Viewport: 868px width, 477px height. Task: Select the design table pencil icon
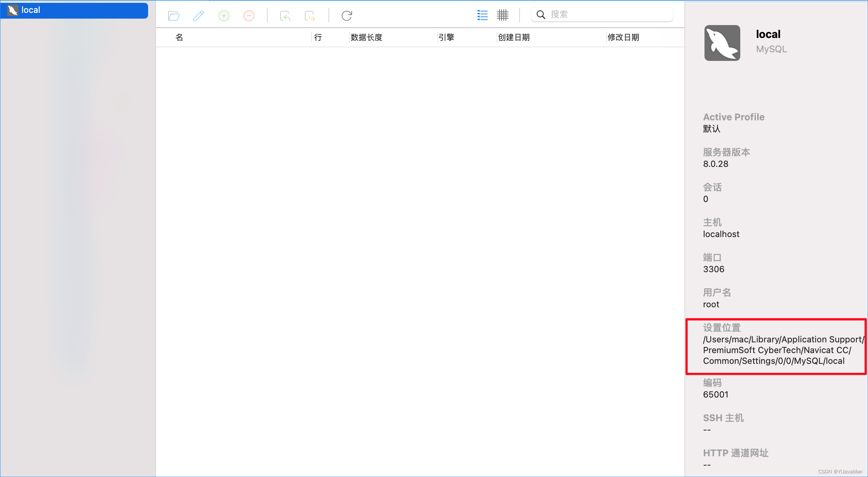click(199, 15)
